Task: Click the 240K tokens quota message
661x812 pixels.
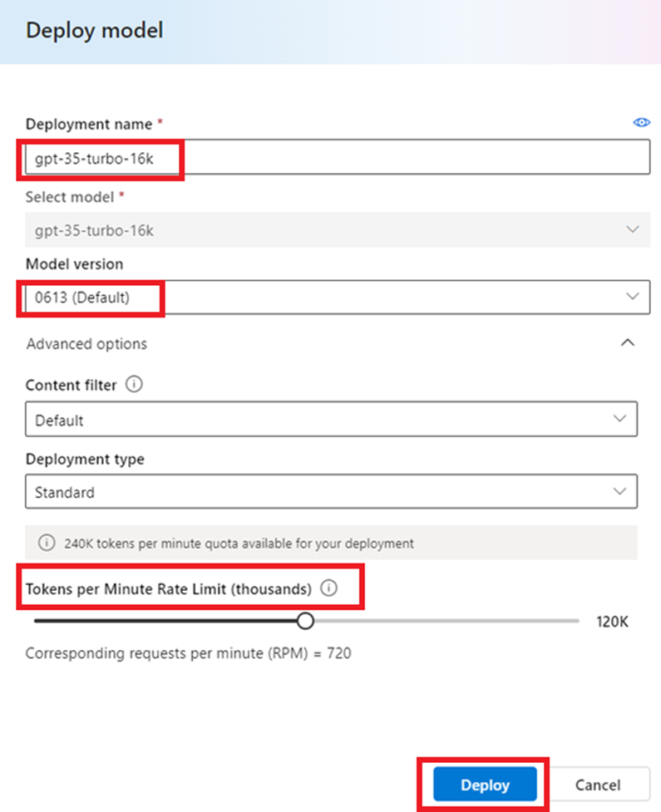Action: 238,544
